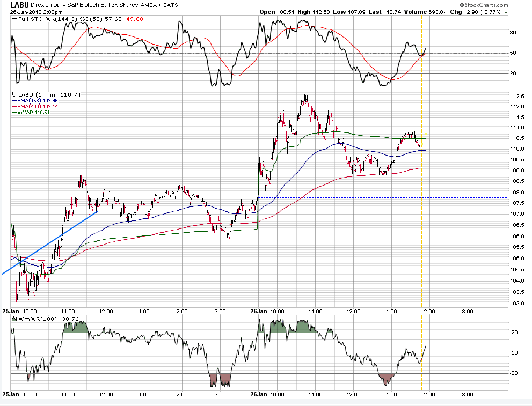Image resolution: width=532 pixels, height=406 pixels.
Task: Click the 26-Jan-2018 2:00pm timestamp
Action: tap(37, 12)
